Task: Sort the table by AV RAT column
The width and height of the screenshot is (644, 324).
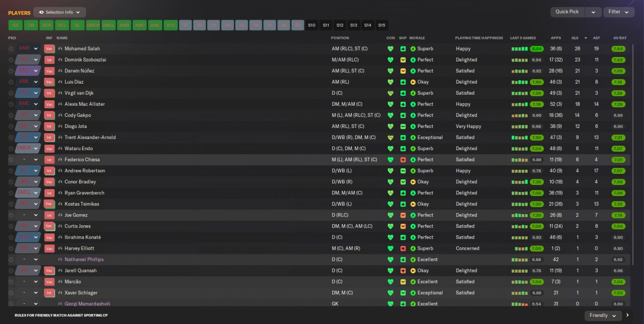Action: tap(620, 38)
